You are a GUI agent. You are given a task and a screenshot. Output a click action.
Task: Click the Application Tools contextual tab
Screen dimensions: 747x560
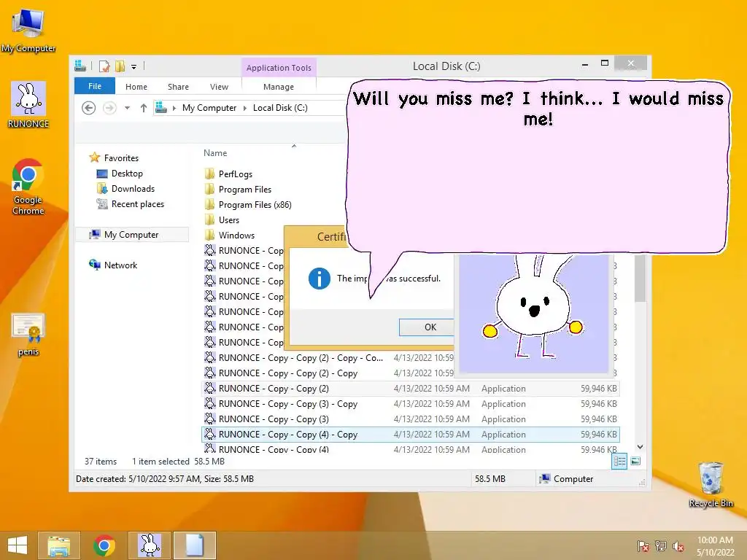click(279, 68)
